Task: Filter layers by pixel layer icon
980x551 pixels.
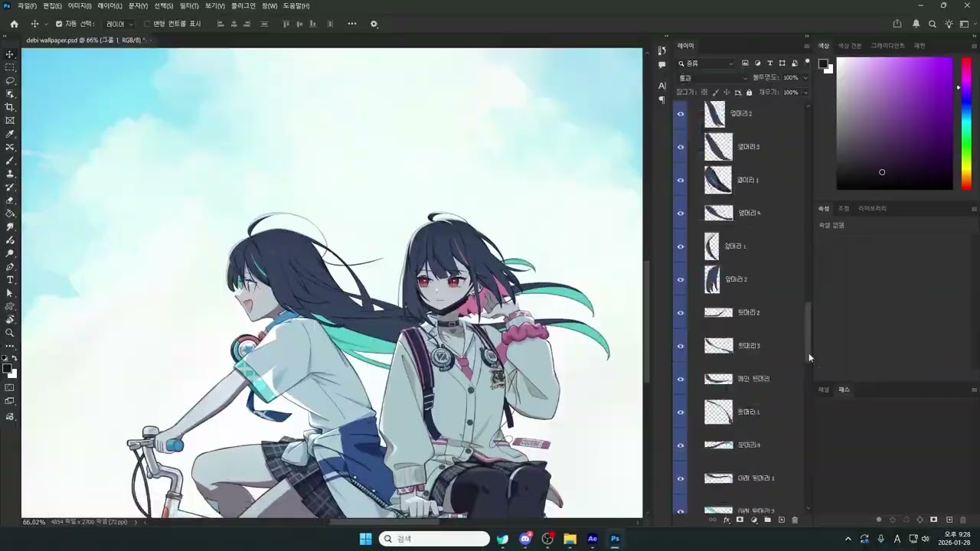Action: (x=745, y=64)
